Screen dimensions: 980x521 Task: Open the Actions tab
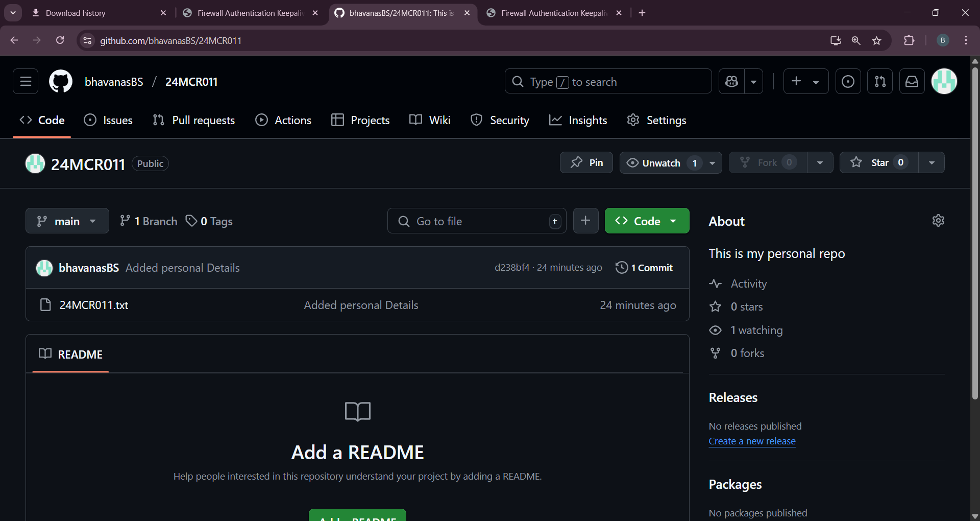click(283, 120)
